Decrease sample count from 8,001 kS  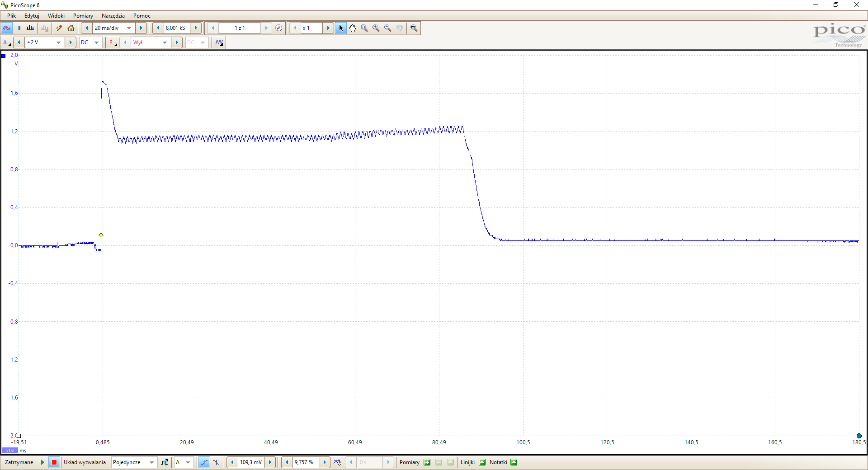[x=158, y=28]
